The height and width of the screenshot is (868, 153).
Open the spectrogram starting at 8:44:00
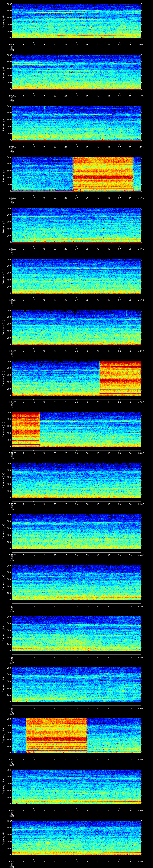(76, 786)
